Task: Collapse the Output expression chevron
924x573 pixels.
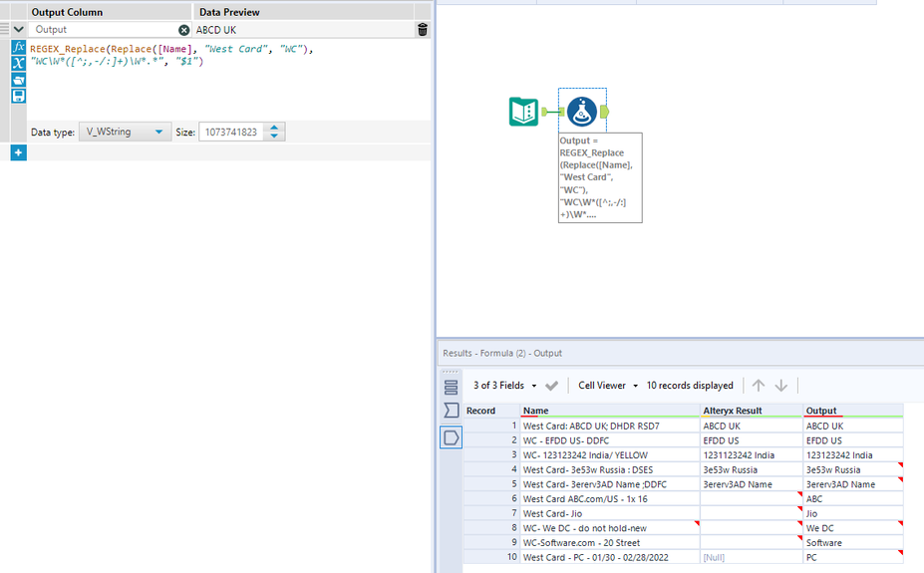Action: point(18,29)
